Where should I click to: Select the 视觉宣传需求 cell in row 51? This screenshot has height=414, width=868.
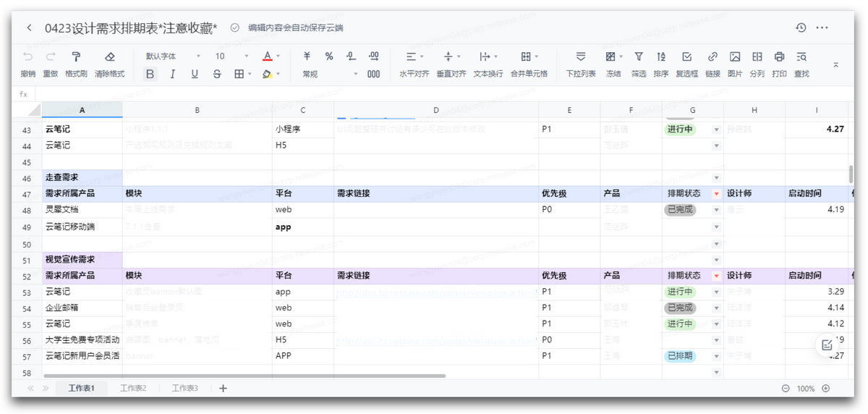[x=82, y=259]
